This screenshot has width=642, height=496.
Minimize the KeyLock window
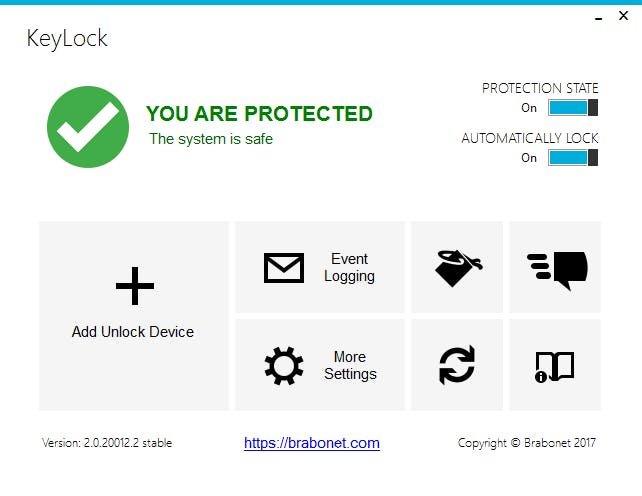coord(598,18)
